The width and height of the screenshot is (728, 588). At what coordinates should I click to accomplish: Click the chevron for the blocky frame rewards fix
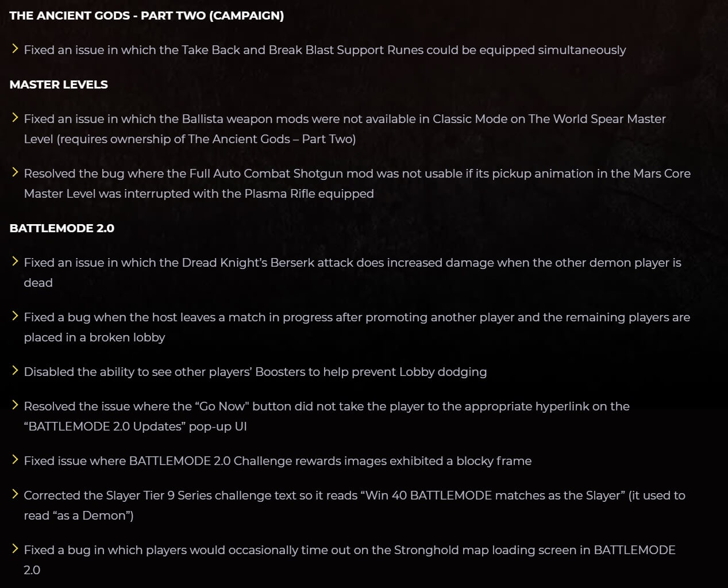[x=15, y=460]
